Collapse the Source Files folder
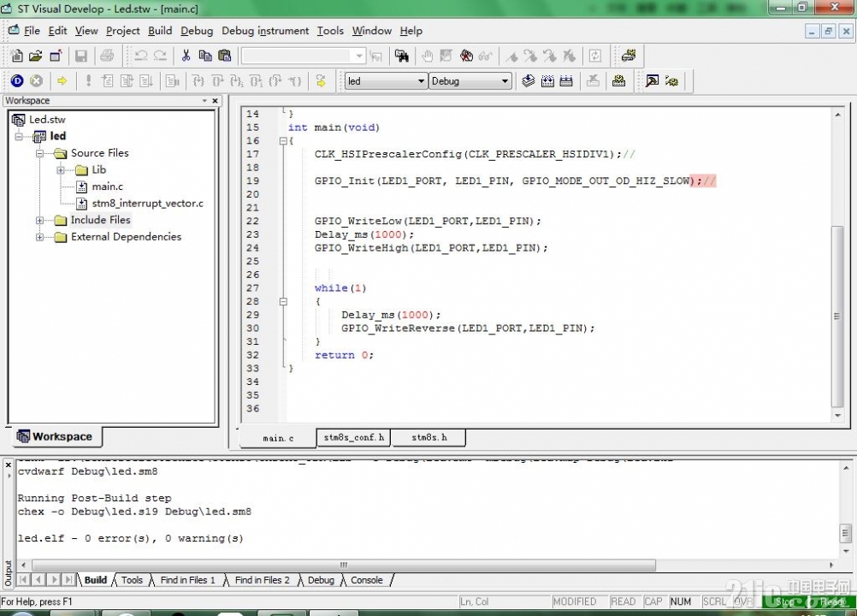Screen dimensions: 857x616 [40, 153]
